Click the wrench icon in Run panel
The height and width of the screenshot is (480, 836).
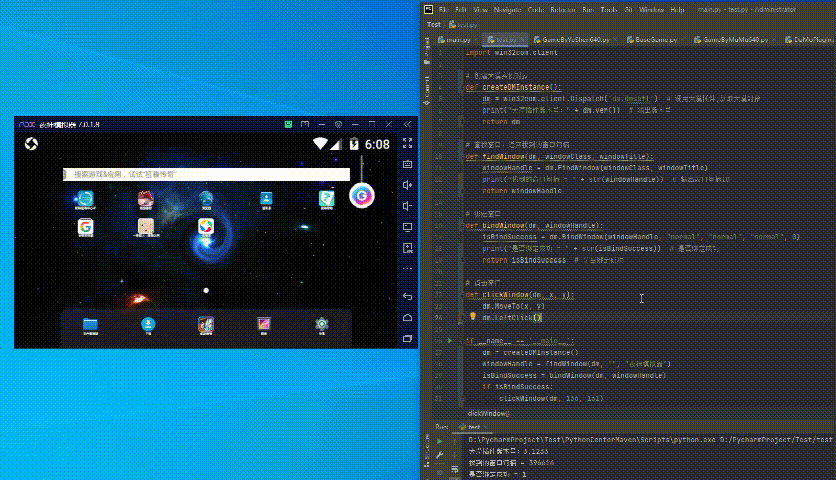tap(439, 455)
